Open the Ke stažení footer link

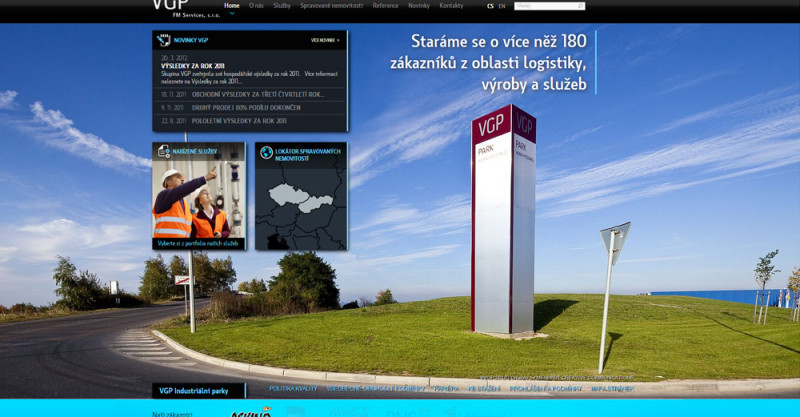pos(485,388)
